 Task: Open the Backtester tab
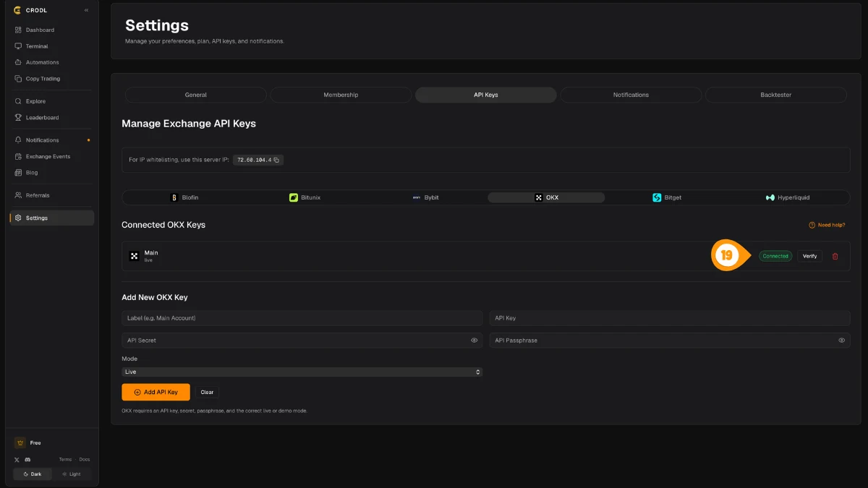(x=776, y=95)
